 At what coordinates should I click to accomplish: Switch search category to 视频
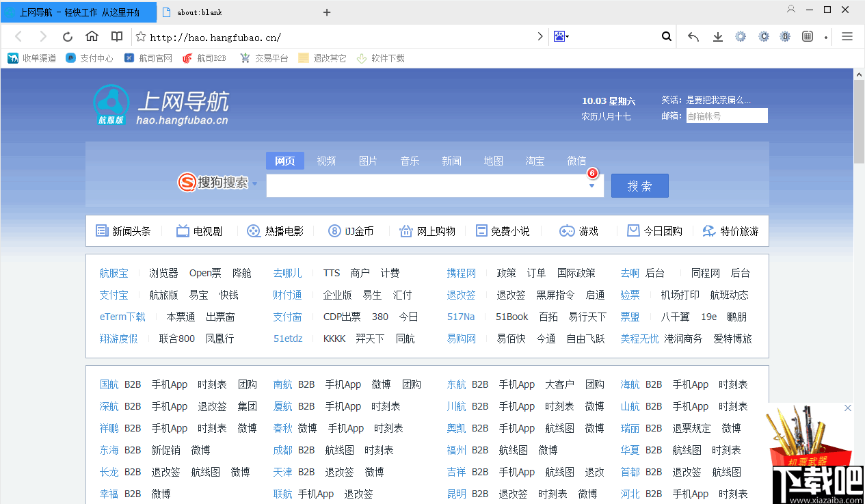(326, 161)
